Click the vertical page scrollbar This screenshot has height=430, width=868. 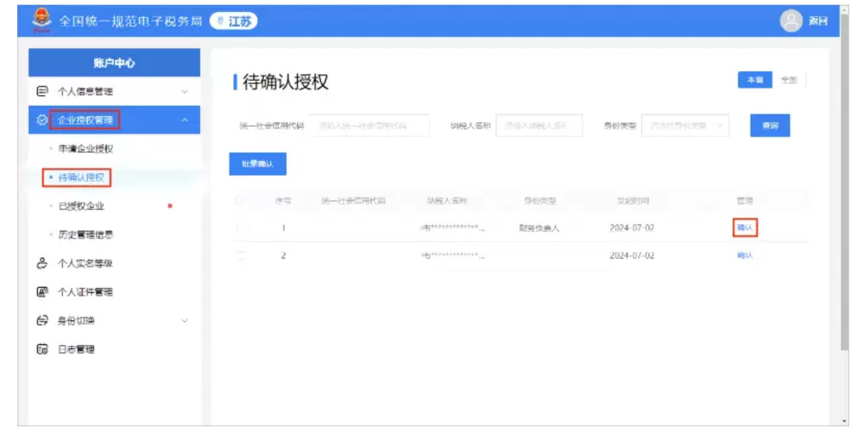(x=845, y=182)
